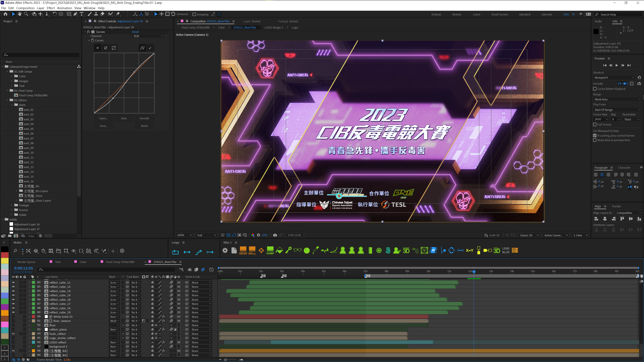Enable Cache Before Playback checkbox
Image resolution: width=644 pixels, height=362 pixels.
pyautogui.click(x=595, y=89)
